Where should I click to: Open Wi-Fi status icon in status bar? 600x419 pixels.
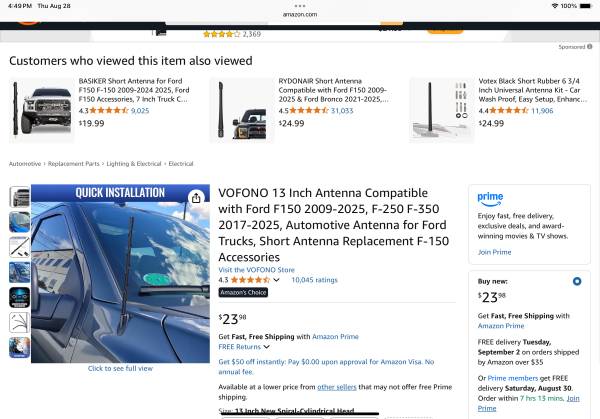tap(554, 6)
